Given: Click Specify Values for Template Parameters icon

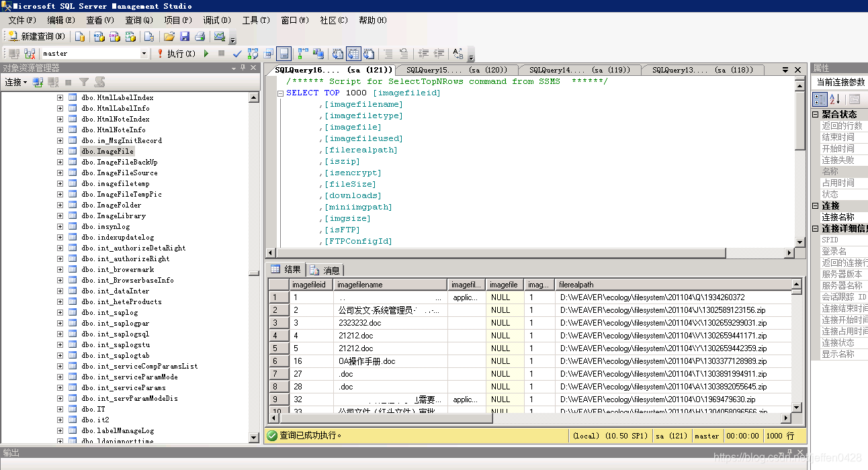Looking at the screenshot, I should tap(458, 54).
